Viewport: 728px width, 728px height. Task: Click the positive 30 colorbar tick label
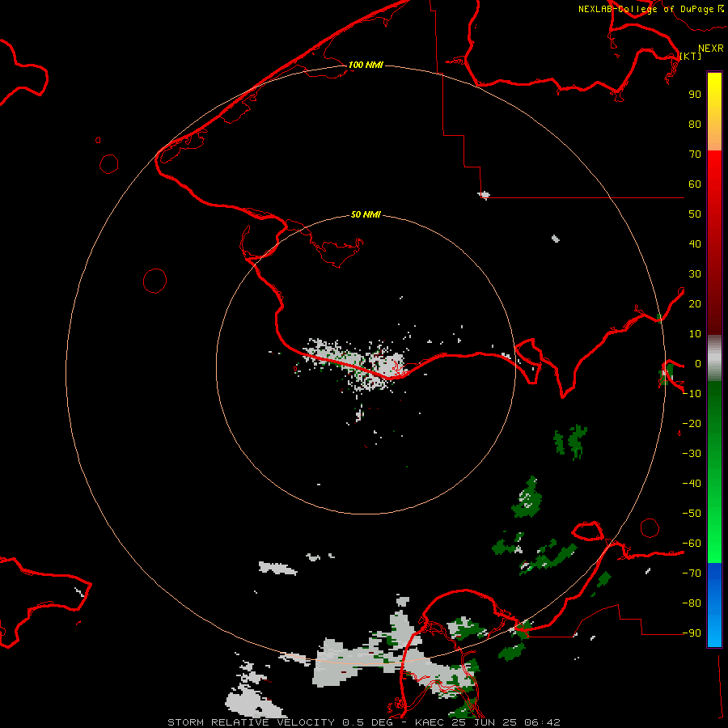[695, 274]
